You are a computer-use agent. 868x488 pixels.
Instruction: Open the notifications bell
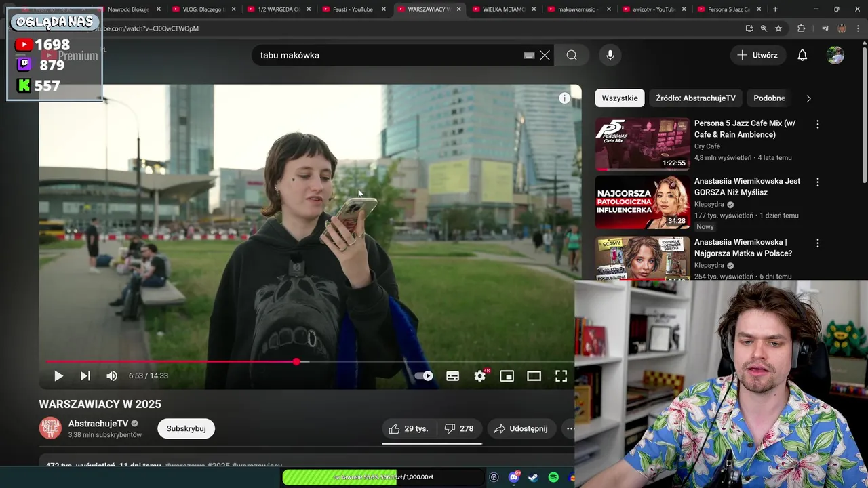tap(802, 55)
